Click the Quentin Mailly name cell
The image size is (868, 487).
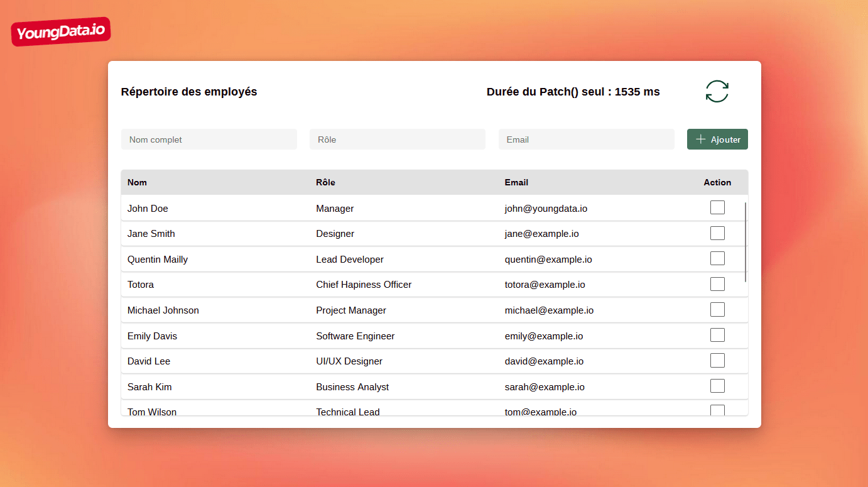(158, 260)
